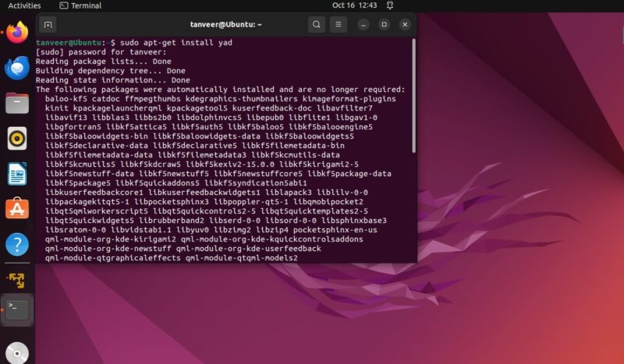Viewport: 624px width, 364px height.
Task: Open the Activities overview
Action: pyautogui.click(x=24, y=5)
